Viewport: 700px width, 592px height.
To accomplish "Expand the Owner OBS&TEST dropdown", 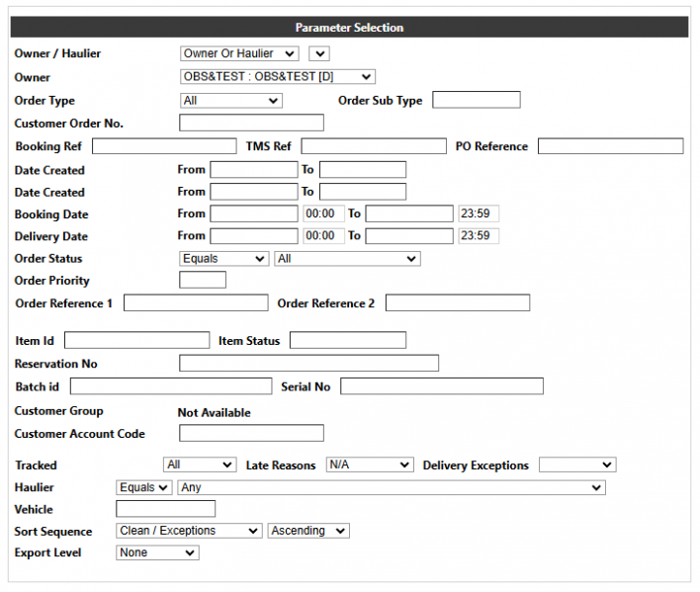I will click(277, 77).
